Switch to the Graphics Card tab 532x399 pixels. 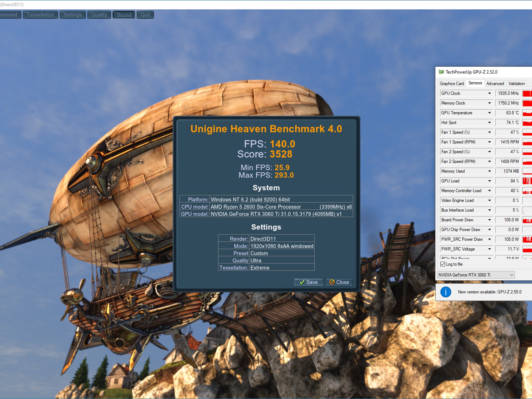pos(451,83)
